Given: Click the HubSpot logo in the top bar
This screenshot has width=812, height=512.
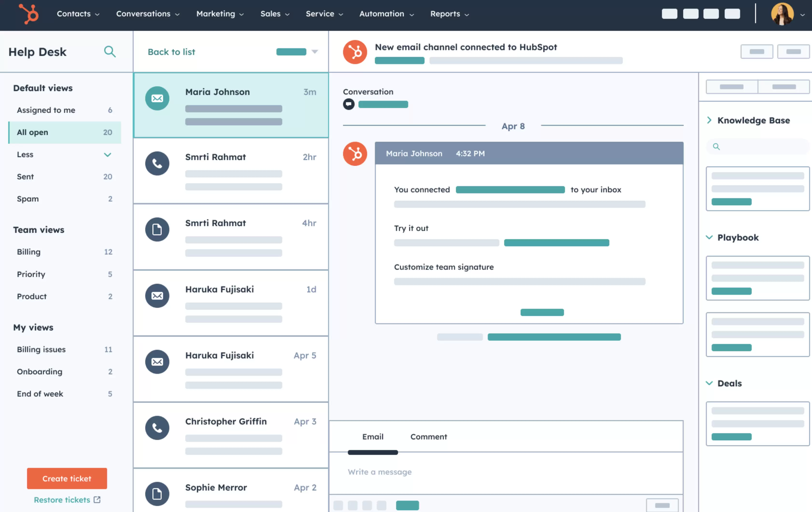Looking at the screenshot, I should (x=28, y=14).
